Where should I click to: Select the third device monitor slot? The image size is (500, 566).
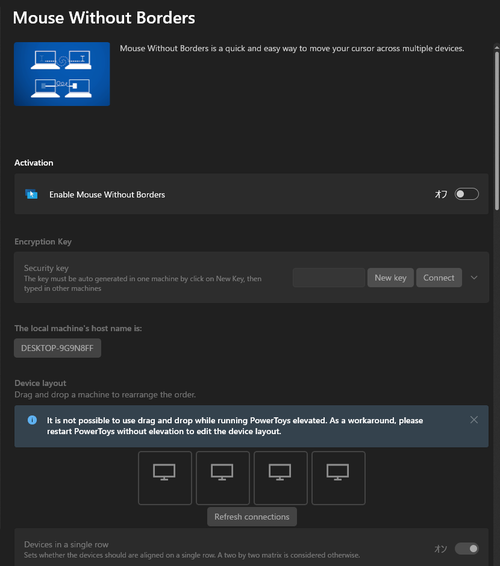[x=281, y=478]
